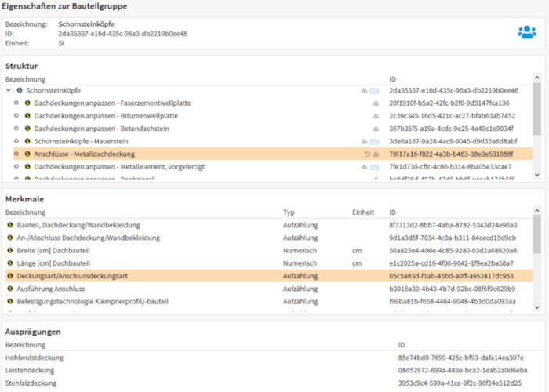The image size is (549, 392).
Task: Select Dachdeckungen anpassen - Metallelement, vorgefertigt row
Action: 273,166
